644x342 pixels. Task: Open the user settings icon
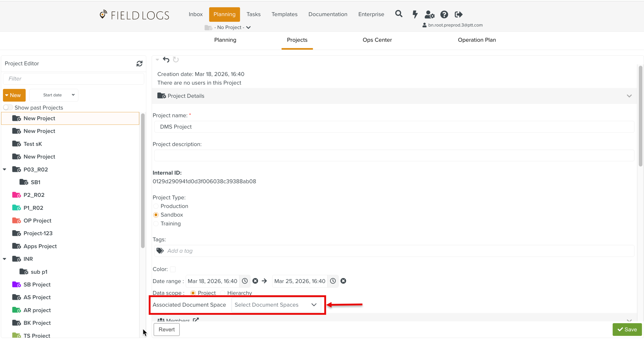tap(429, 14)
